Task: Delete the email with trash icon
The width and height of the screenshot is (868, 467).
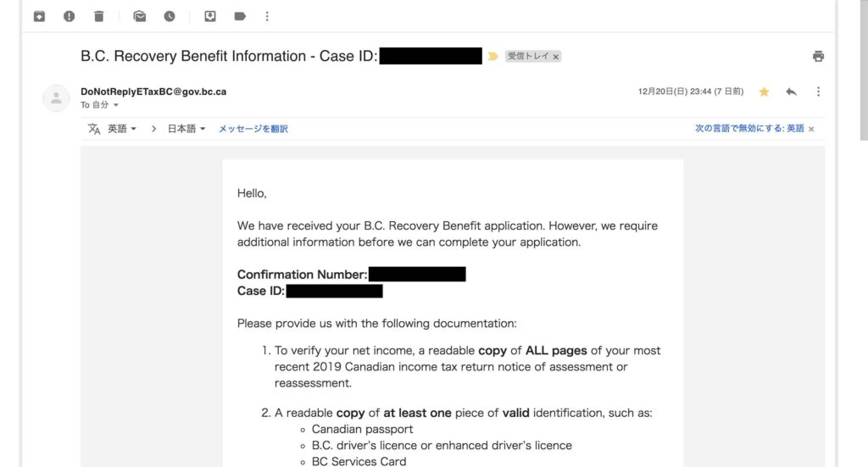Action: pos(99,16)
